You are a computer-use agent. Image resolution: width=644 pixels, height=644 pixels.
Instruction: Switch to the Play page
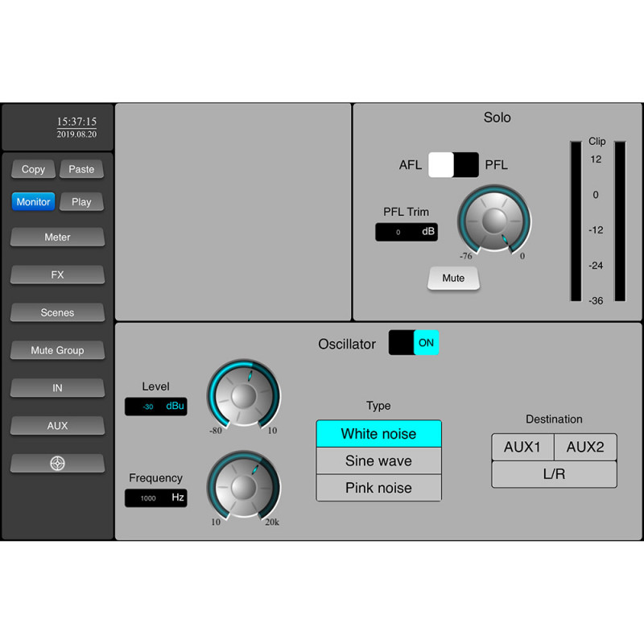[81, 202]
